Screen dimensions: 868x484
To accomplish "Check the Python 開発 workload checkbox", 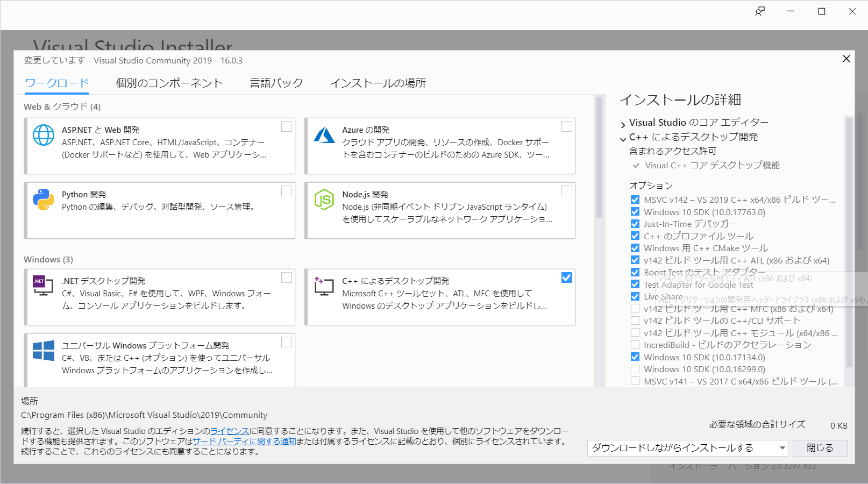I will [x=287, y=191].
